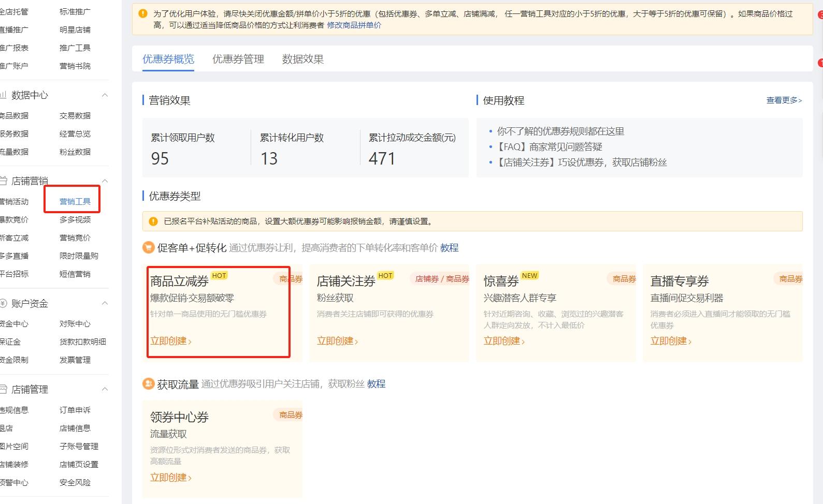Click the warning icon in top notice banner
Viewport: 823px width, 504px height.
(143, 14)
